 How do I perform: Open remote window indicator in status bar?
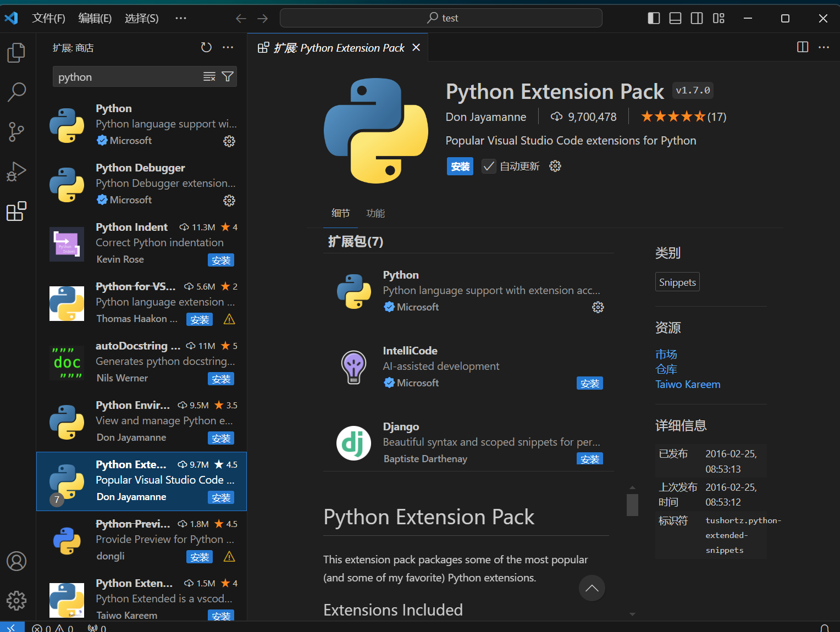coord(12,627)
